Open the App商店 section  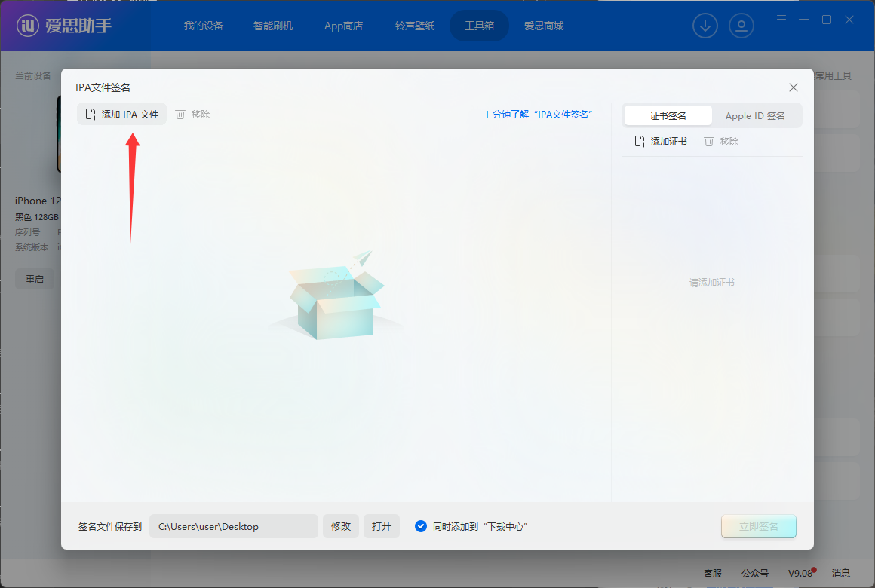point(343,26)
